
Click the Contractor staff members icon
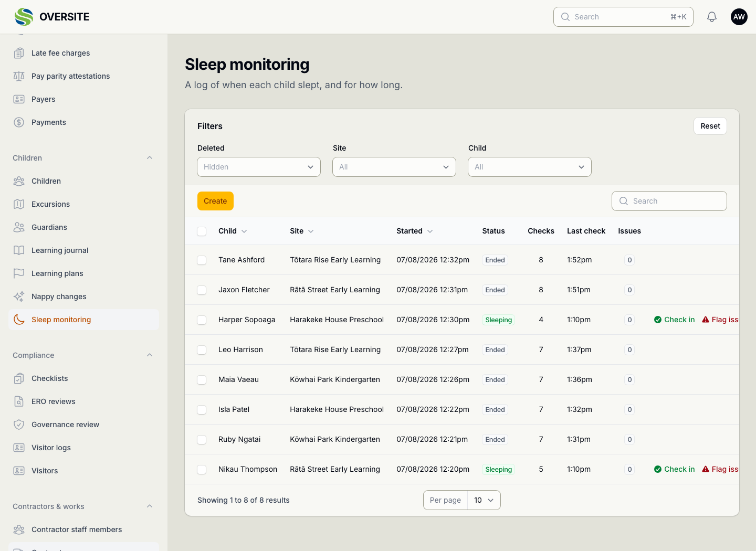pyautogui.click(x=19, y=529)
